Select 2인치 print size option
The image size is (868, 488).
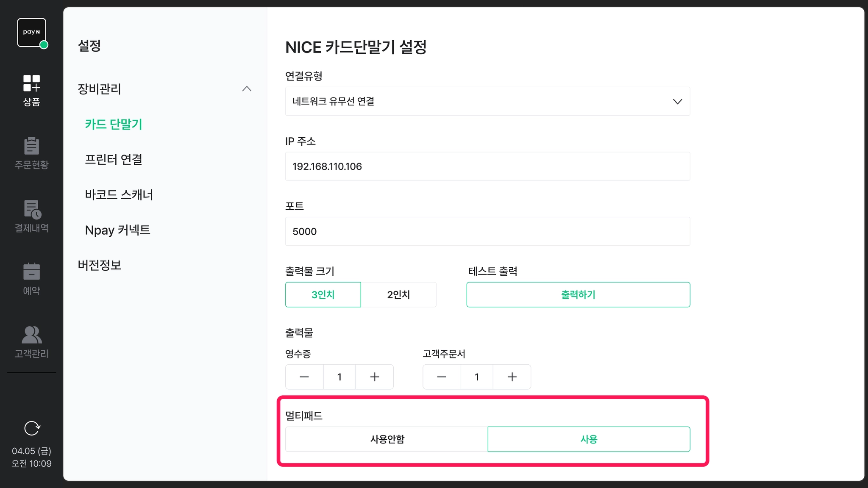click(x=398, y=294)
